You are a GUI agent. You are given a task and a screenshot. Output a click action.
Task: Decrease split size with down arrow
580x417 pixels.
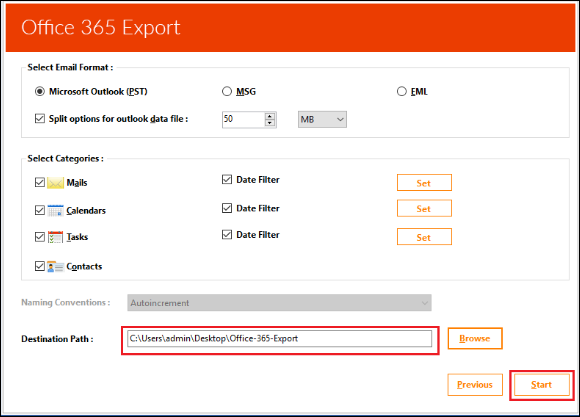point(270,123)
